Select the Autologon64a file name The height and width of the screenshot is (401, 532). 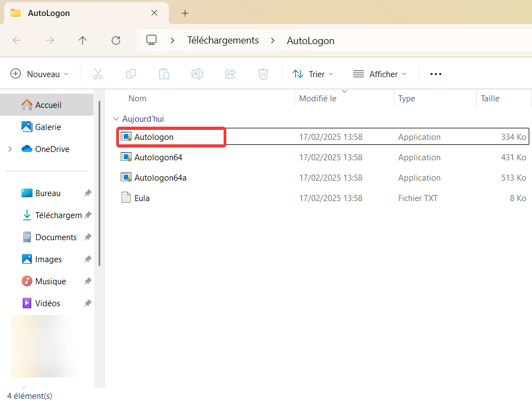tap(160, 178)
